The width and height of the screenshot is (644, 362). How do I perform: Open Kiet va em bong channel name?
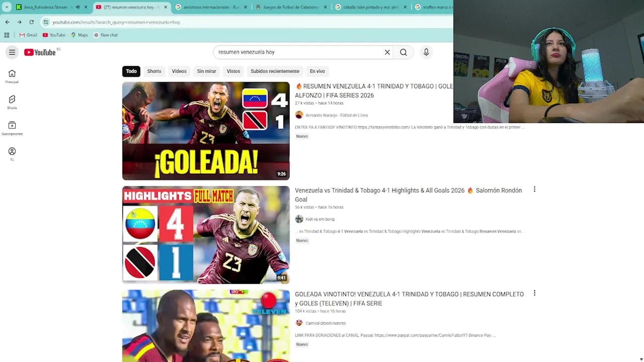click(320, 219)
